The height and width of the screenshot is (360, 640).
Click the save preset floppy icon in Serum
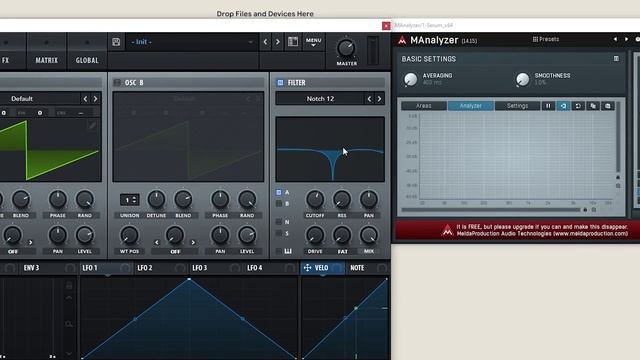(x=116, y=42)
